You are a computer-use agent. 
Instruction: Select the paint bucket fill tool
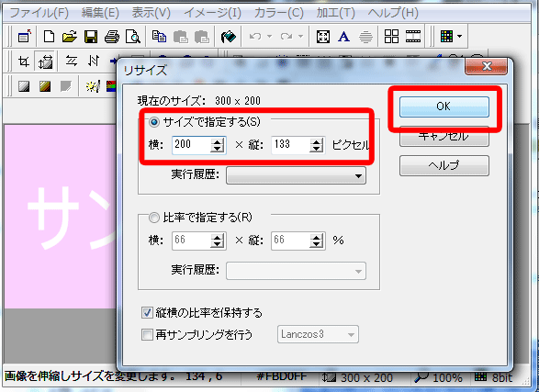pyautogui.click(x=229, y=37)
